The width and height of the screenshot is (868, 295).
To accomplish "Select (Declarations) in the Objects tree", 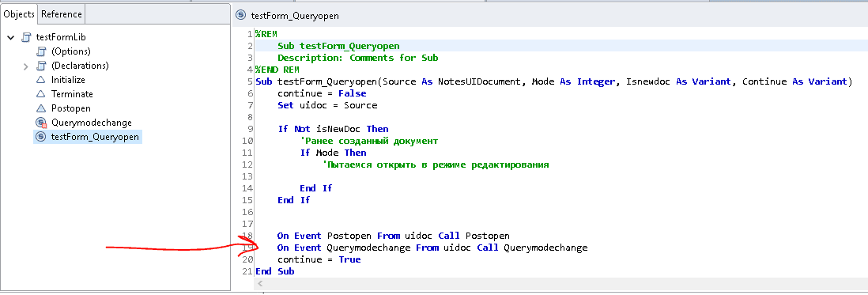I will pos(81,66).
